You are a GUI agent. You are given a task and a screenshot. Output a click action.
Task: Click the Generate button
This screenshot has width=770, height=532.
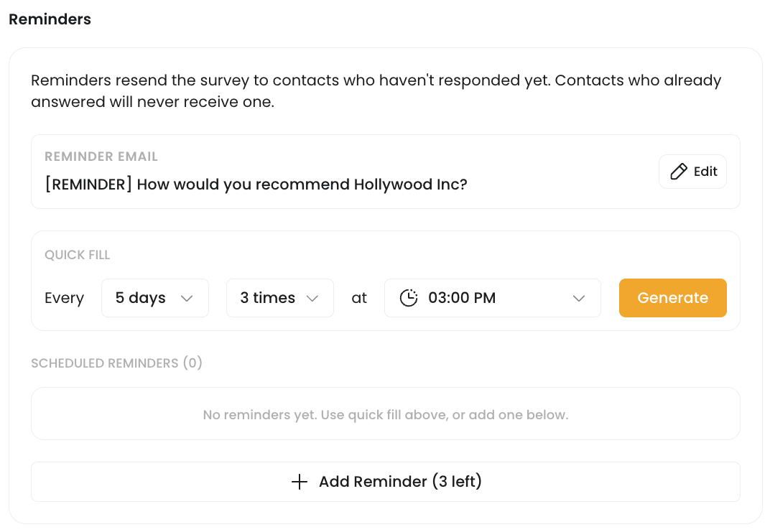pos(673,298)
